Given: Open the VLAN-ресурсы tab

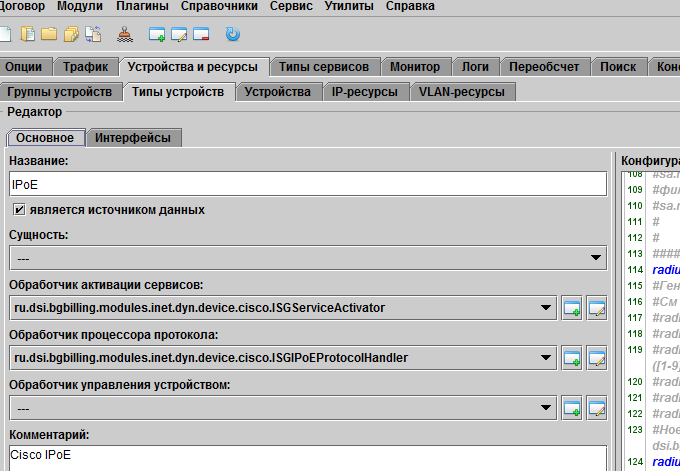Looking at the screenshot, I should pos(462,92).
